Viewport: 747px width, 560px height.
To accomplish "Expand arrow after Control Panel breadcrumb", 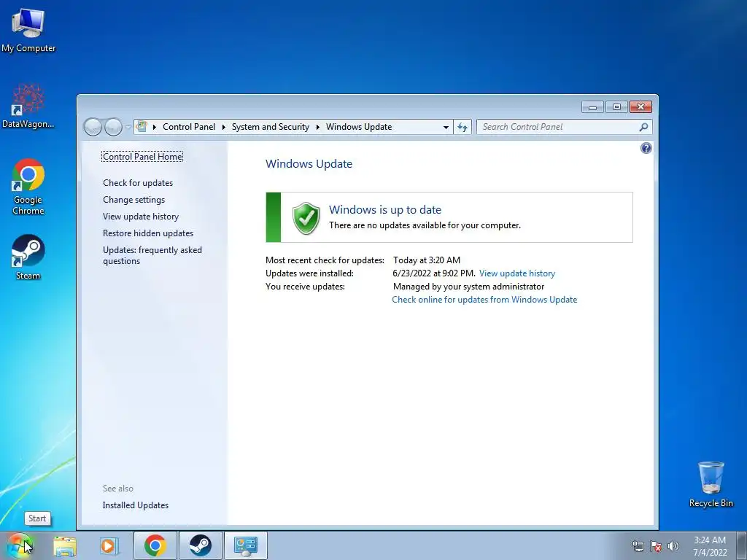I will coord(223,127).
